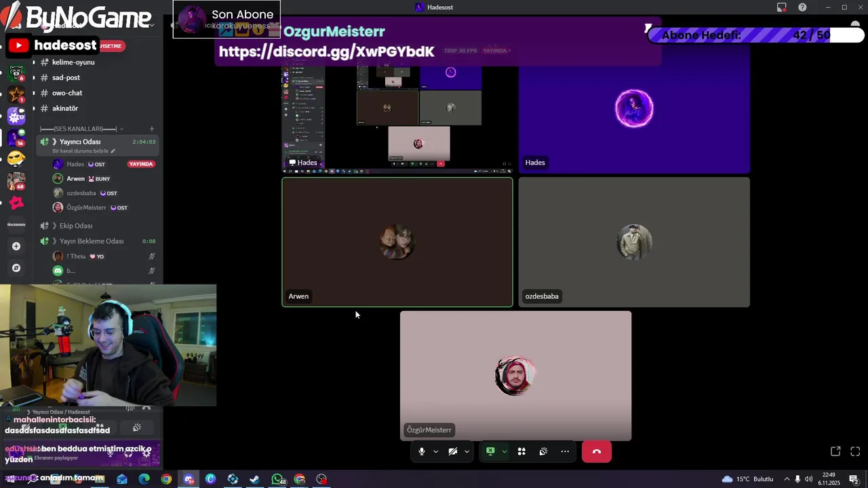
Task: Open the clock showing 22:49
Action: coord(829,479)
